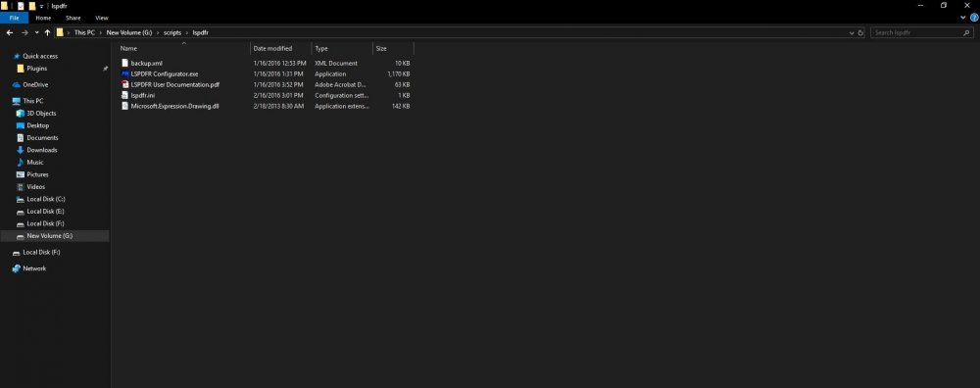Viewport: 980px width, 388px height.
Task: Expand the ribbon with chevron
Action: tap(963, 18)
